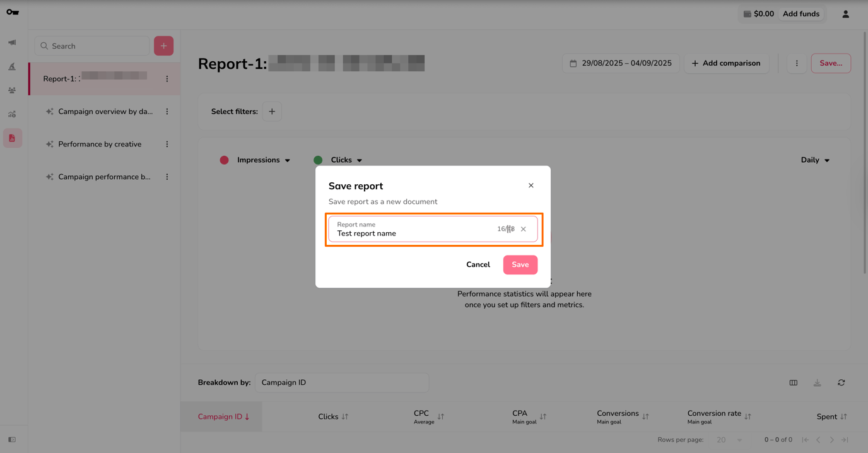Select the Audiences people icon in sidebar

tap(13, 90)
